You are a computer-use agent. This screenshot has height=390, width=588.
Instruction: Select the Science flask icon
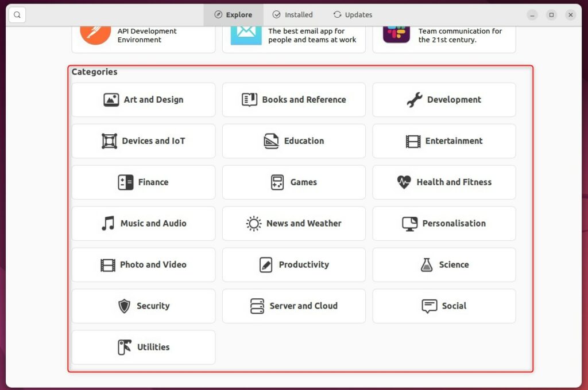pyautogui.click(x=427, y=264)
